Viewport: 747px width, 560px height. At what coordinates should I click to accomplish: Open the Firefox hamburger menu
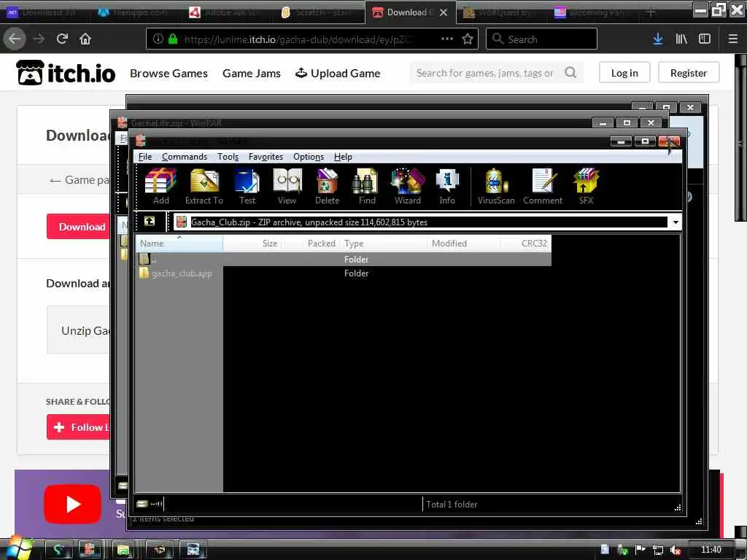[733, 39]
